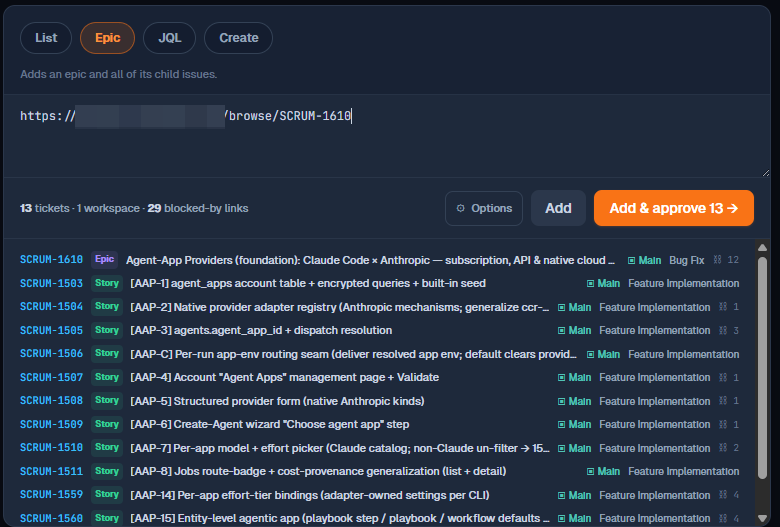The image size is (780, 527).
Task: Click title '[AAP-15] Entity-level agentic app'
Action: pos(340,519)
